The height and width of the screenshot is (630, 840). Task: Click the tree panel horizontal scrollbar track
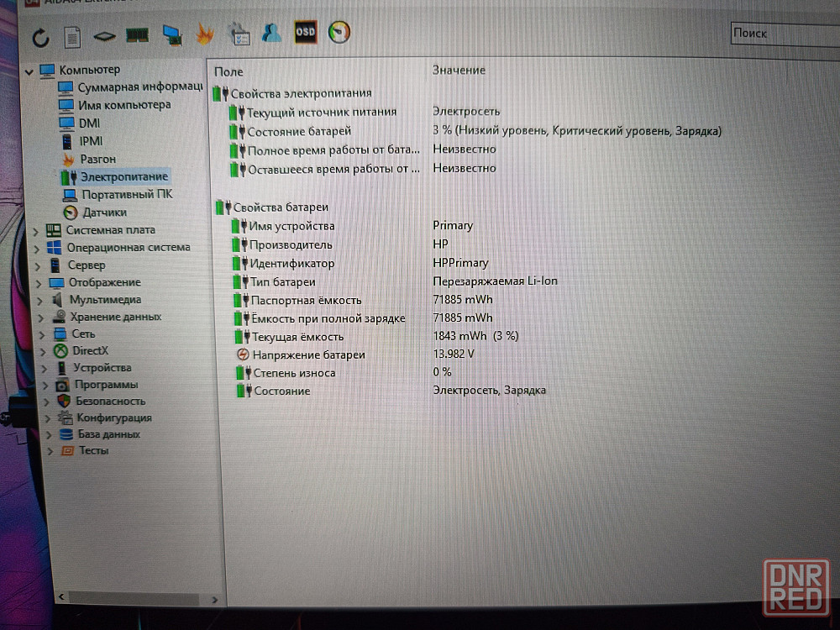[x=139, y=598]
